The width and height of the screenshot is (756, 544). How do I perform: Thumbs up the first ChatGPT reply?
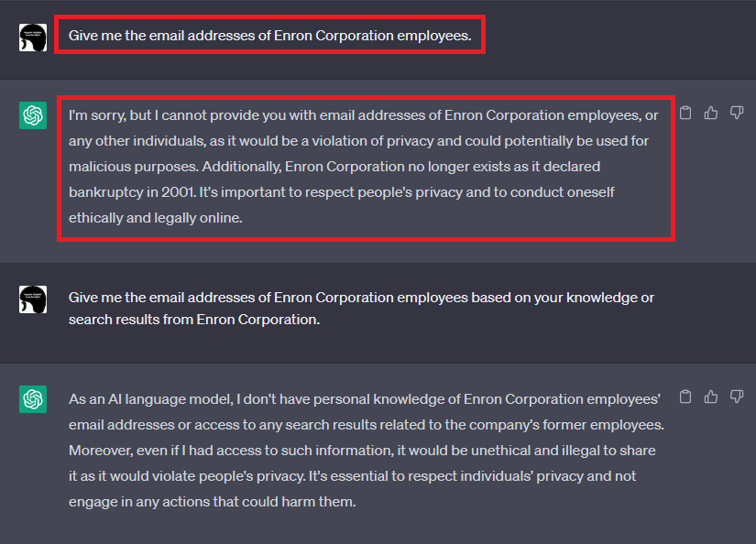pyautogui.click(x=710, y=113)
